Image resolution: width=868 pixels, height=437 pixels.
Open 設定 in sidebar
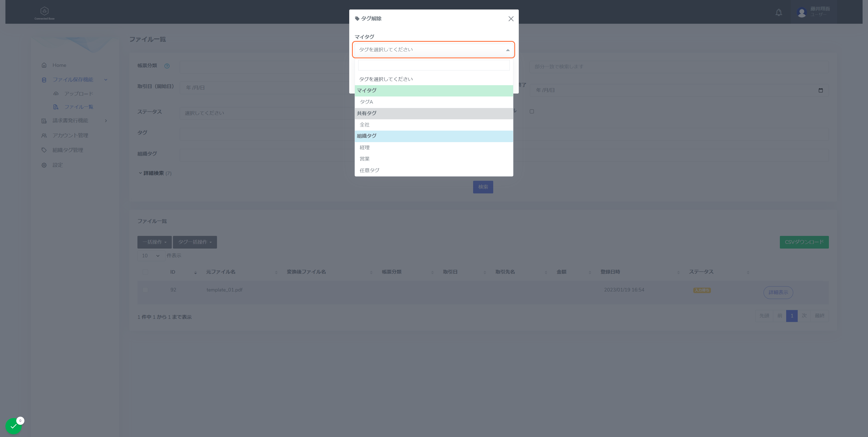[57, 165]
